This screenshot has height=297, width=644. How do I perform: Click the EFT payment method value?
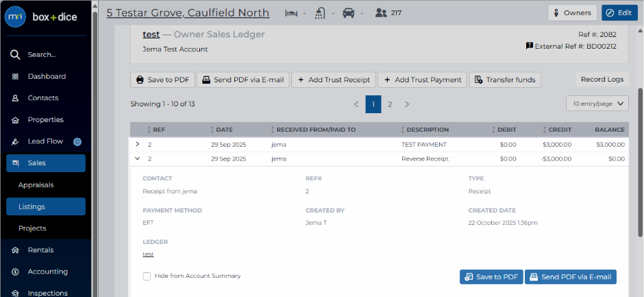pos(148,223)
